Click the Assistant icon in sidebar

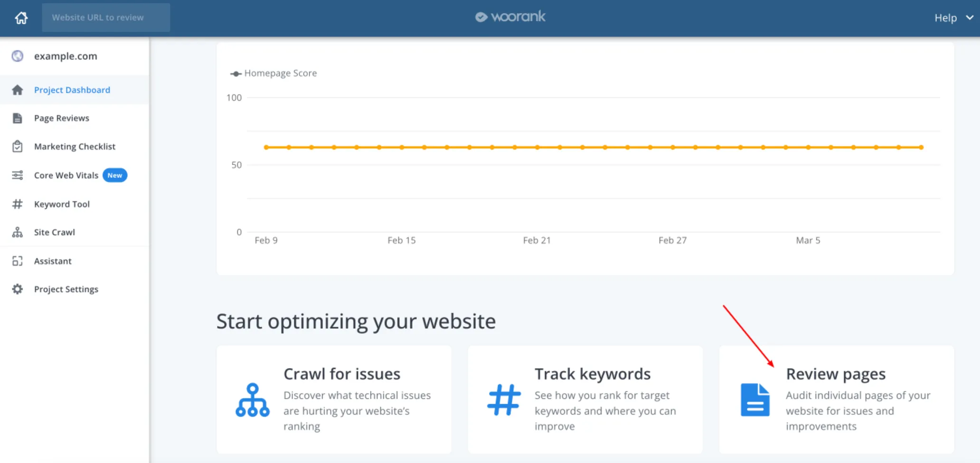18,261
